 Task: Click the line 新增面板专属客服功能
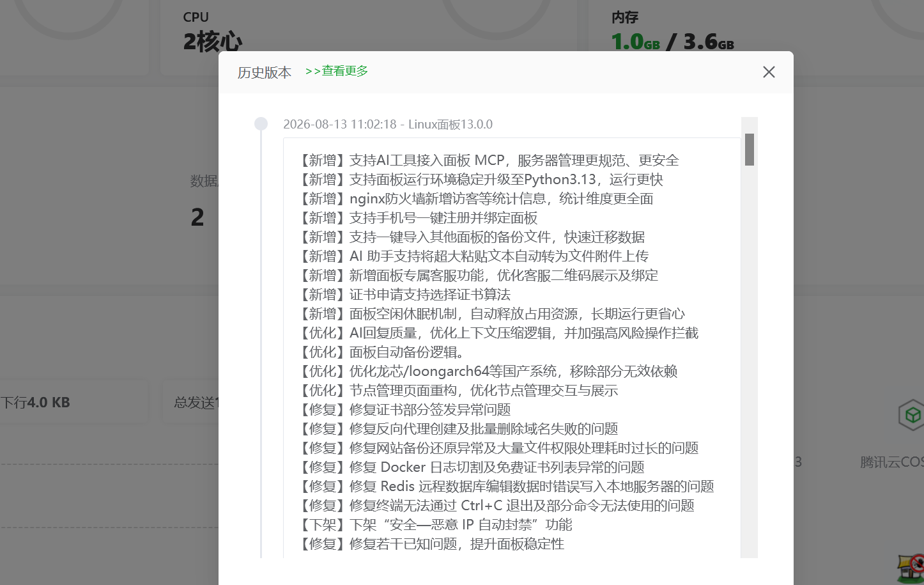click(x=478, y=275)
